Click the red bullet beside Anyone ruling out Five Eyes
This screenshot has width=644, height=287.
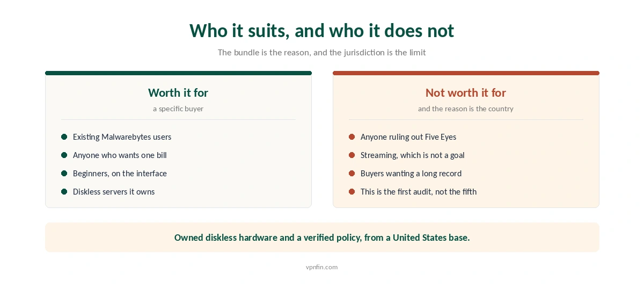tap(352, 137)
